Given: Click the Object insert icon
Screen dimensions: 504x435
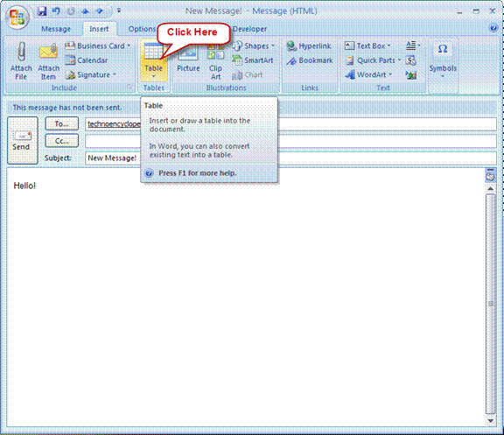Looking at the screenshot, I should [410, 75].
